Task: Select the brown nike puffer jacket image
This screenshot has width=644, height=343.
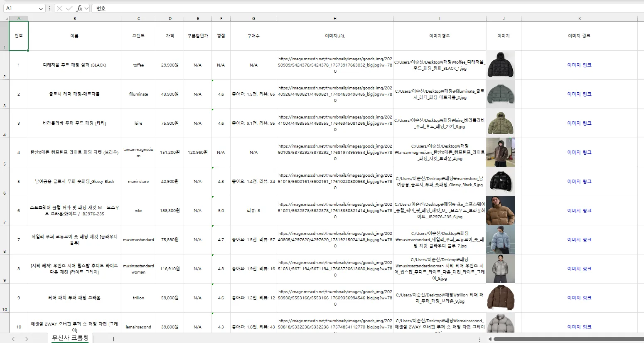Action: tap(501, 210)
